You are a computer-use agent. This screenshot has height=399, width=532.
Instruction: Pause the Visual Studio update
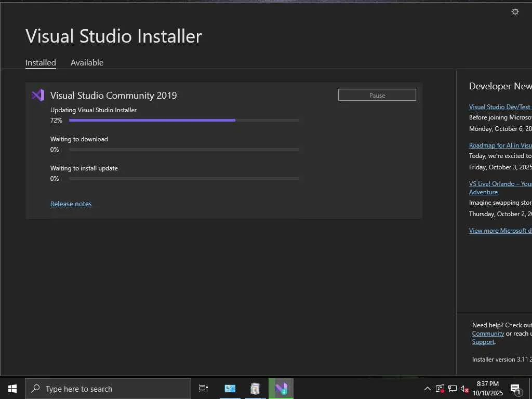coord(377,95)
